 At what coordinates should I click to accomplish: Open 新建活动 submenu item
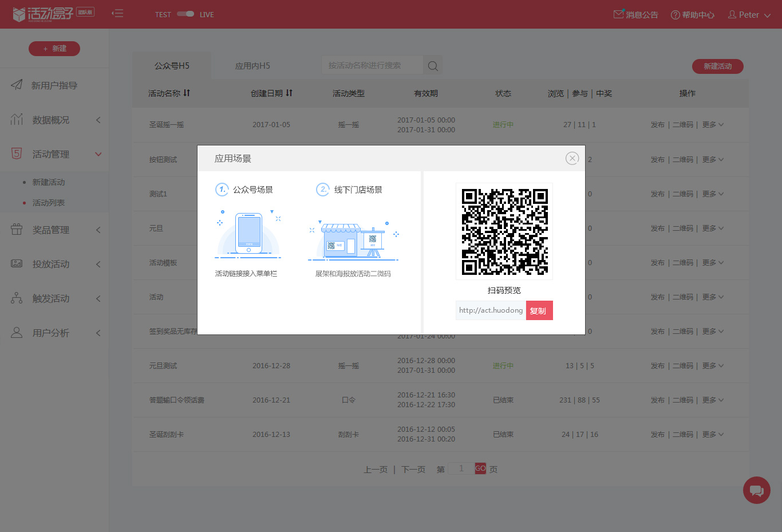[x=49, y=182]
